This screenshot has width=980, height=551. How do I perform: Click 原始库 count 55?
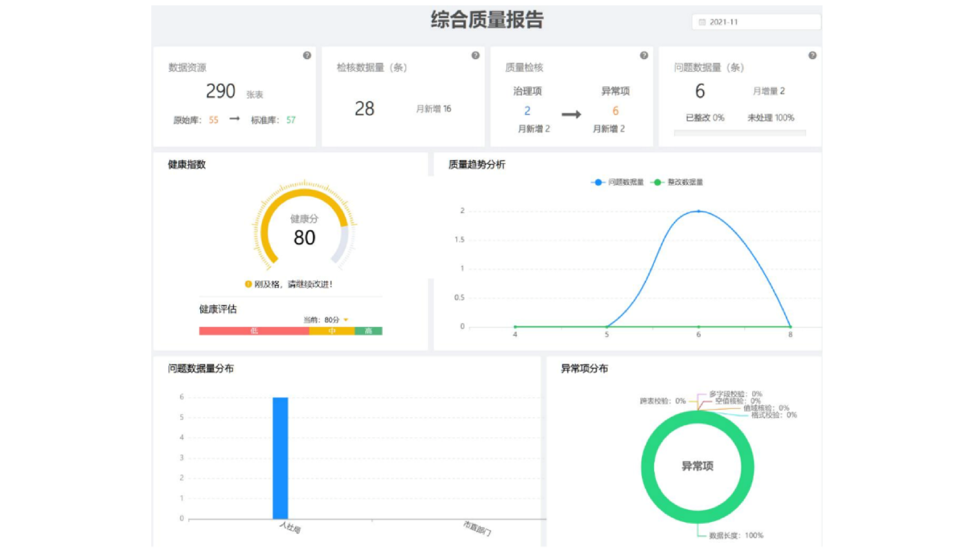coord(213,120)
